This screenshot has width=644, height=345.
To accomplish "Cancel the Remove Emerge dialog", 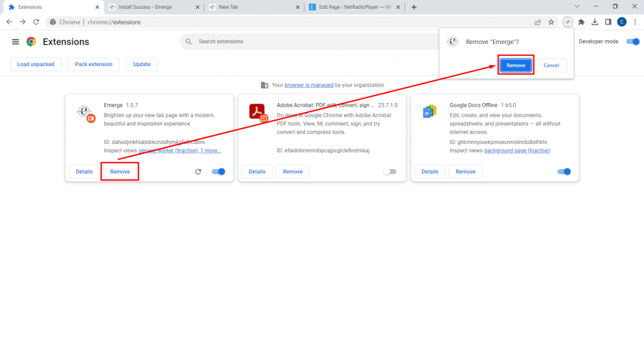I will click(551, 65).
